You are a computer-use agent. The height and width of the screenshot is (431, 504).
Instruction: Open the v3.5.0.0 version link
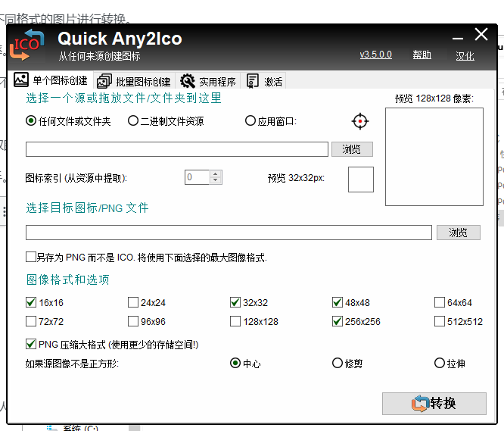[376, 55]
